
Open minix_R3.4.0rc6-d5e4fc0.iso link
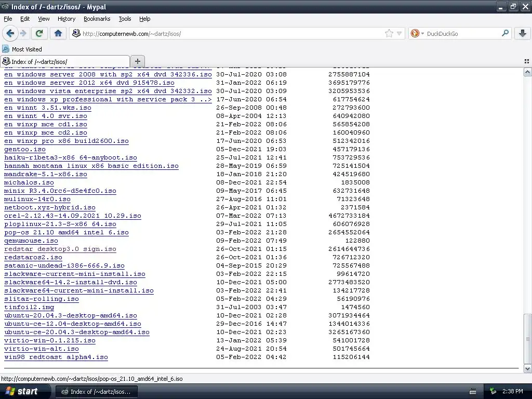60,191
